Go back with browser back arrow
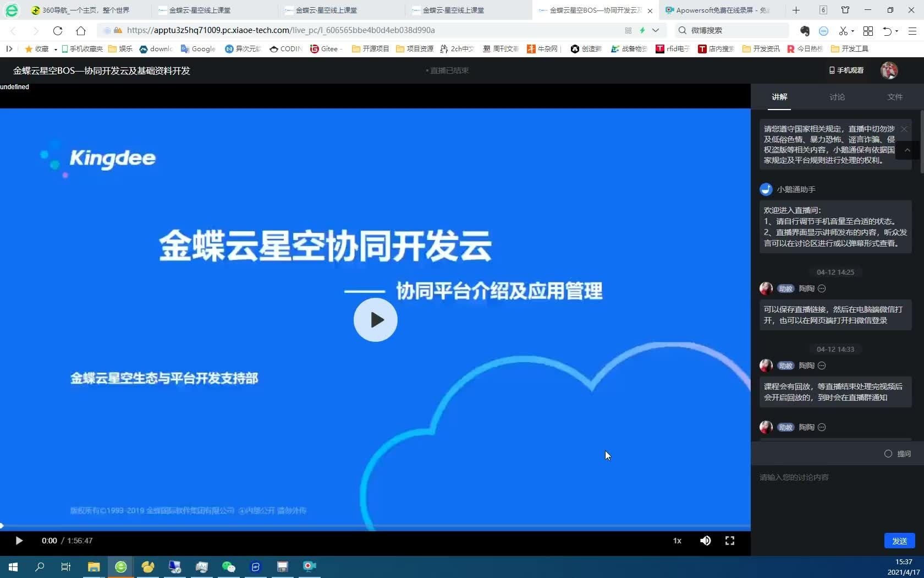The width and height of the screenshot is (924, 578). point(14,30)
